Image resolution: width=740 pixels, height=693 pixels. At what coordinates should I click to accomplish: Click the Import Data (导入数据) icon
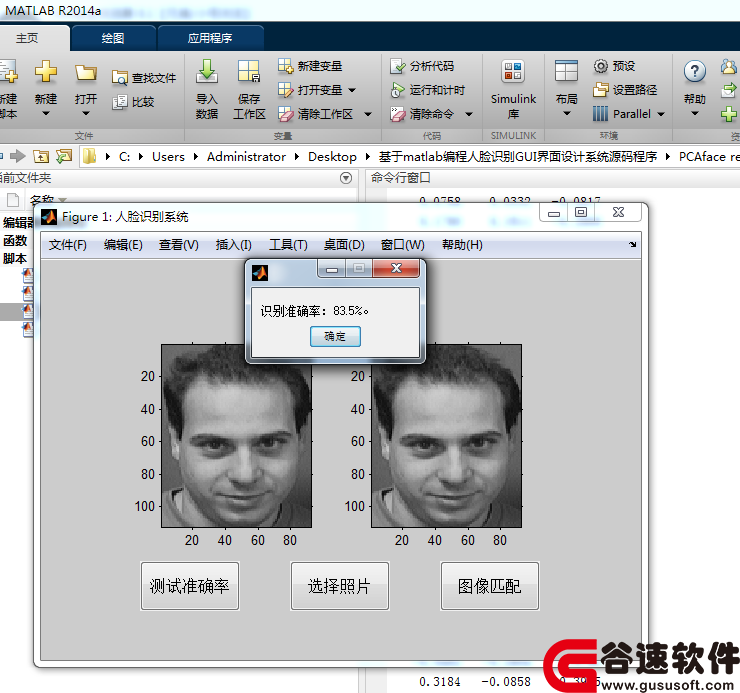(x=207, y=71)
